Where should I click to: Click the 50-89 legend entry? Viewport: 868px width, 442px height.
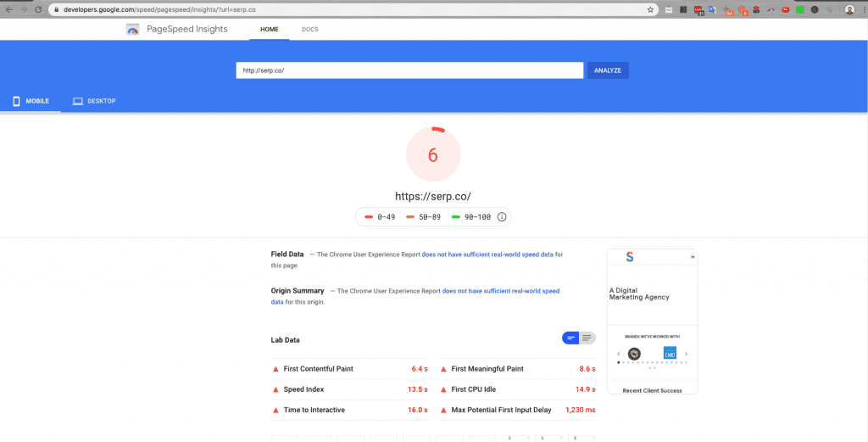424,217
